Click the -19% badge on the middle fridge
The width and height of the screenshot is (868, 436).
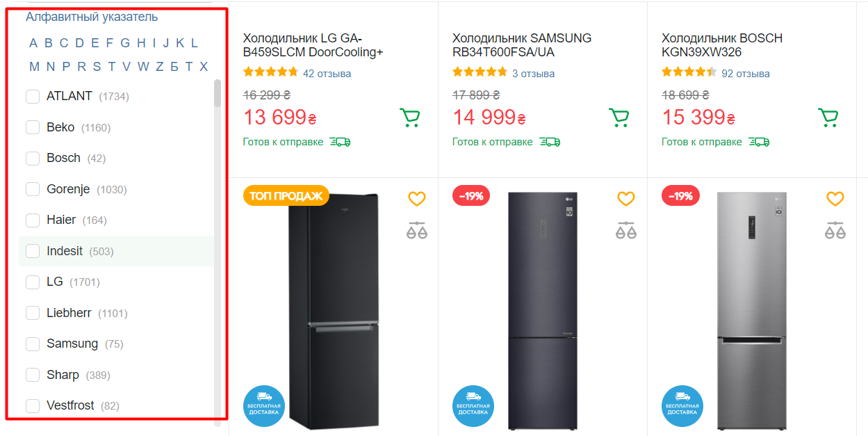tap(472, 196)
